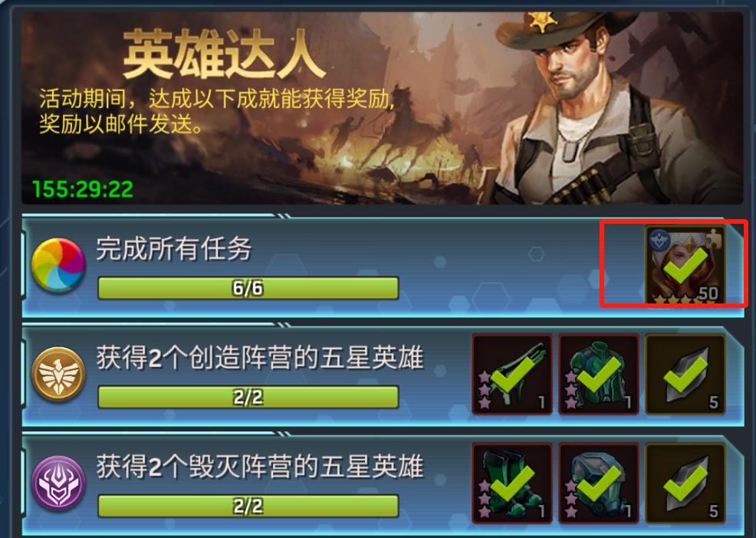Click the Destruction faction 2/2 progress bar

point(248,506)
